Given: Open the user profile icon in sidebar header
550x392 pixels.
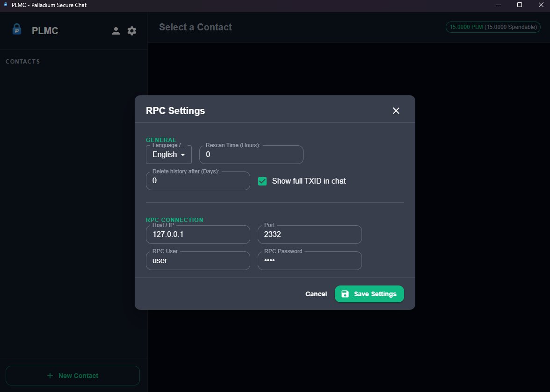Looking at the screenshot, I should [116, 30].
